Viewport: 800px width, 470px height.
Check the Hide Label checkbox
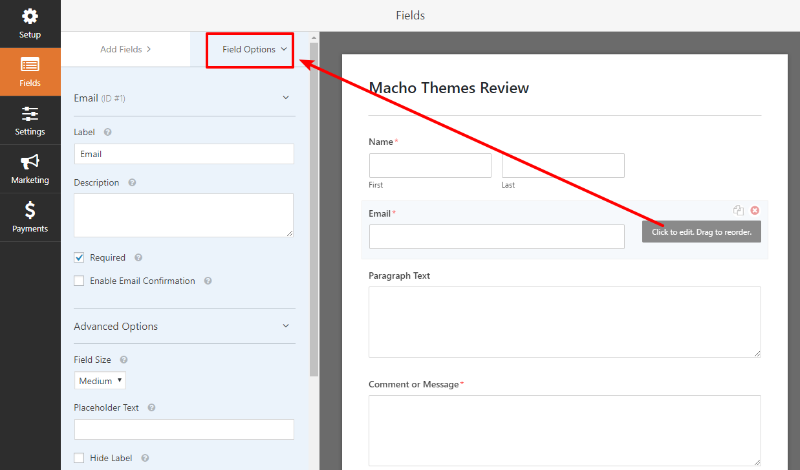tap(79, 458)
